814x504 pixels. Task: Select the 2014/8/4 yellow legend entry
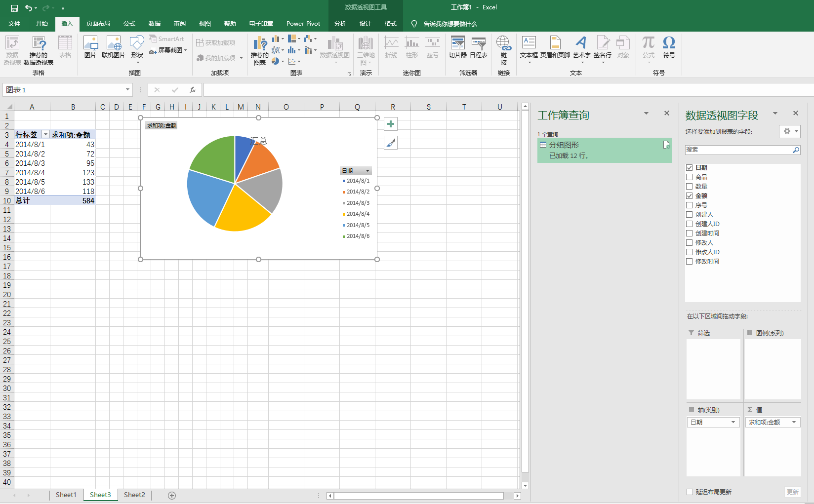point(356,214)
